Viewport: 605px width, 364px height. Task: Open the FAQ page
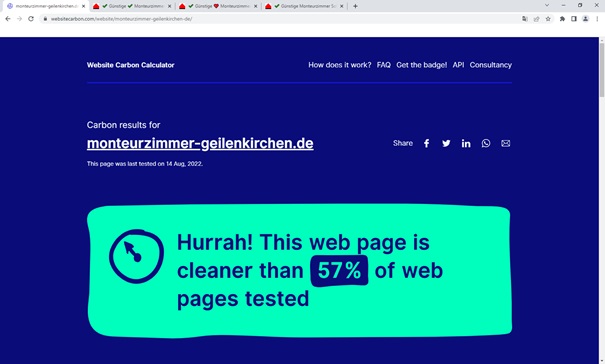coord(384,65)
